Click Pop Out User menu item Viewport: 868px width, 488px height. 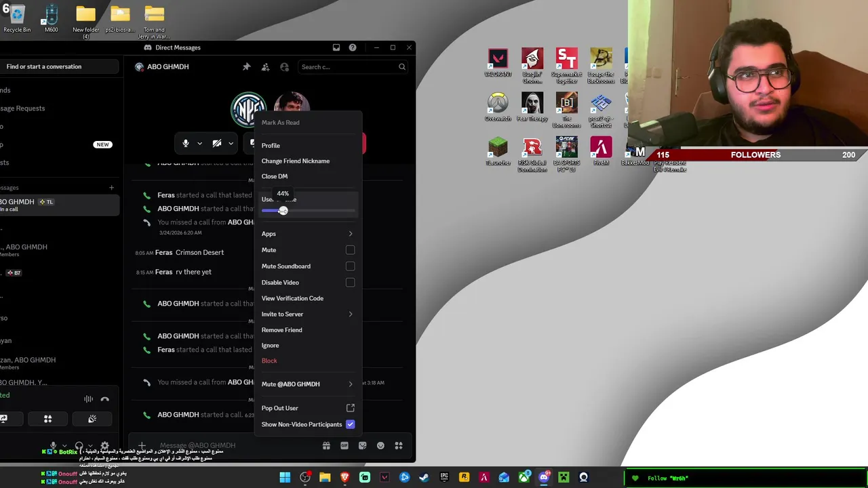308,408
